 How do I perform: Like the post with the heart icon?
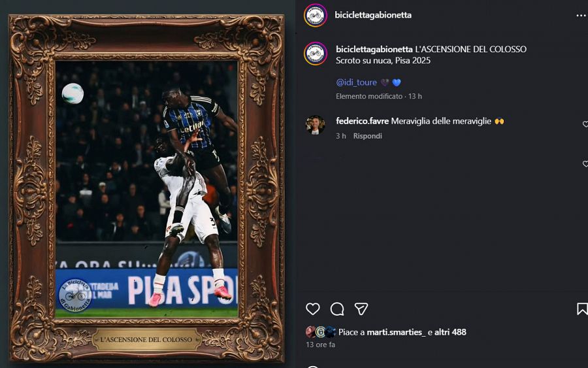click(313, 309)
